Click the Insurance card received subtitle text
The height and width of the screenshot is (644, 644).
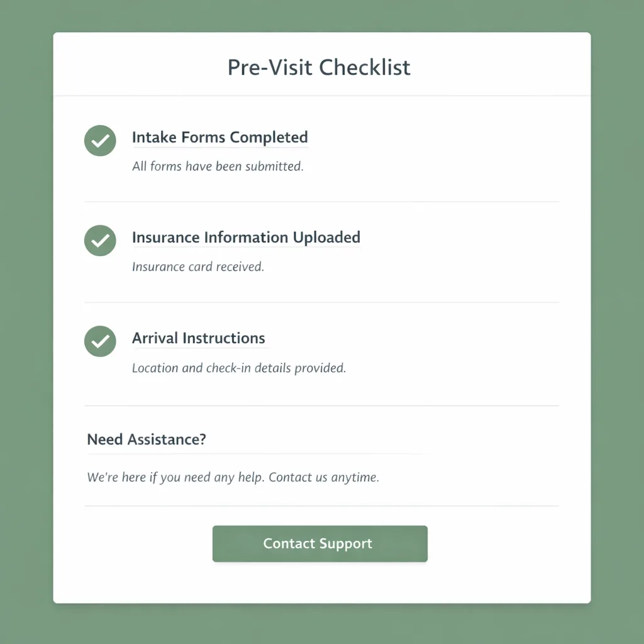tap(198, 267)
